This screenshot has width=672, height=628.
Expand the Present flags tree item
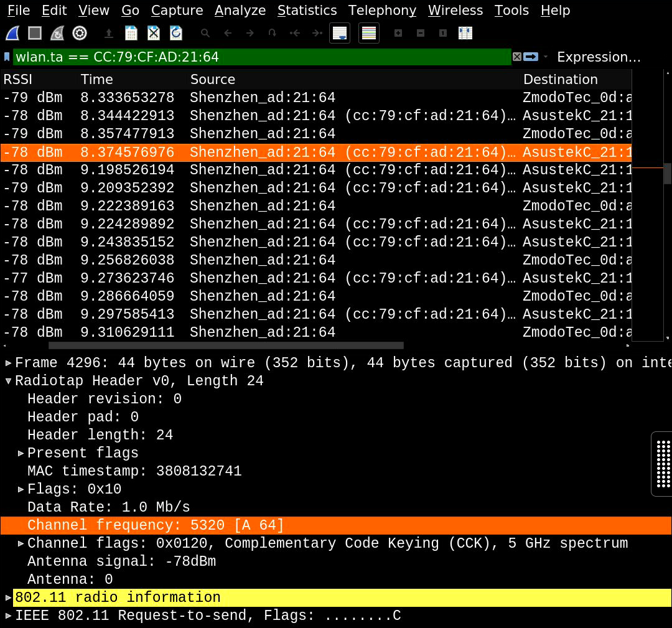click(x=21, y=453)
